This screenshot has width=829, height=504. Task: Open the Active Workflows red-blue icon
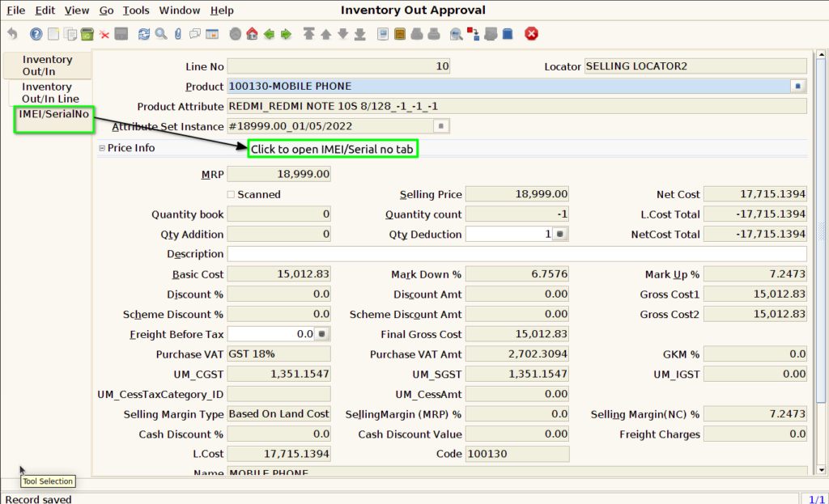coord(473,34)
